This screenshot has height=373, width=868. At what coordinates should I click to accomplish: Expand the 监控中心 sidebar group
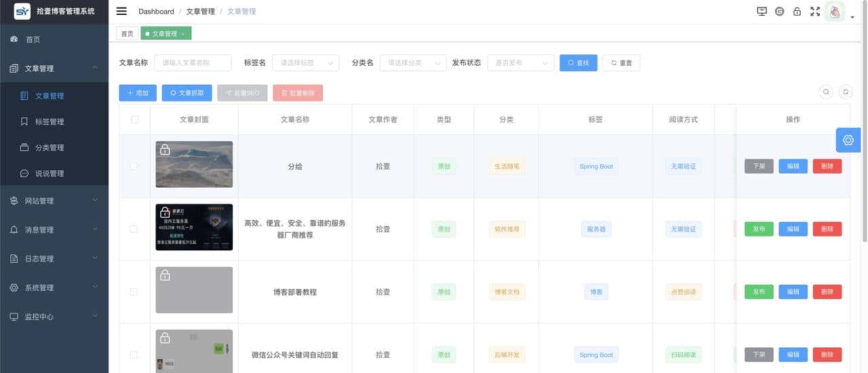click(x=54, y=317)
